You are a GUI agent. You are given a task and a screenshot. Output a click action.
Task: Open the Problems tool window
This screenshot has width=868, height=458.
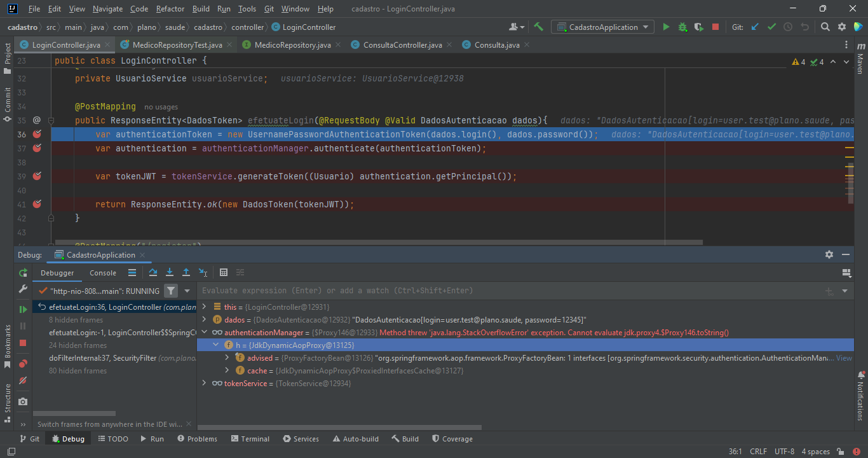(197, 439)
